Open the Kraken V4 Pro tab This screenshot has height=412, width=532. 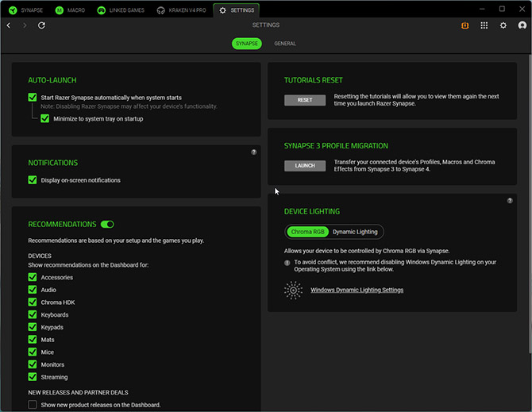(x=182, y=10)
